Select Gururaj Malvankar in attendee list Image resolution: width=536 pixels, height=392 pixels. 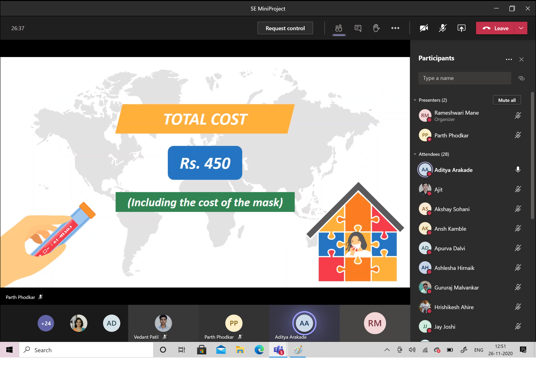456,287
